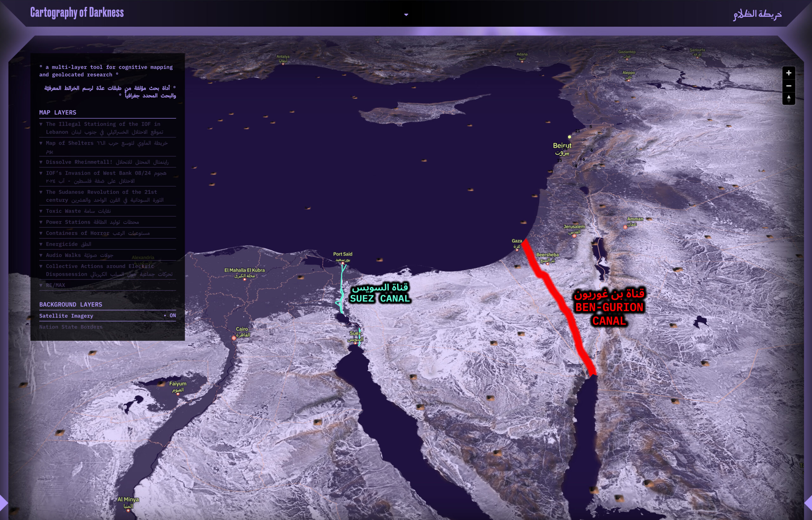Screen dimensions: 812x520
Task: Toggle Nation State Borders layer
Action: [x=71, y=327]
